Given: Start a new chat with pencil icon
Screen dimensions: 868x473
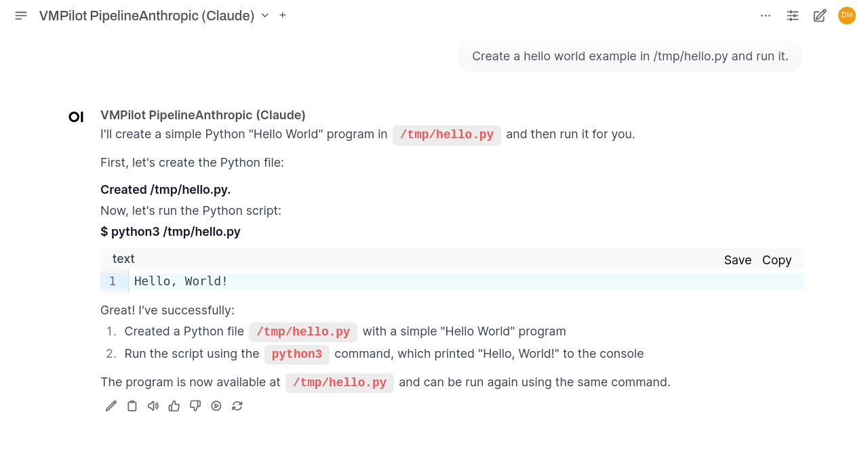Looking at the screenshot, I should click(x=820, y=16).
